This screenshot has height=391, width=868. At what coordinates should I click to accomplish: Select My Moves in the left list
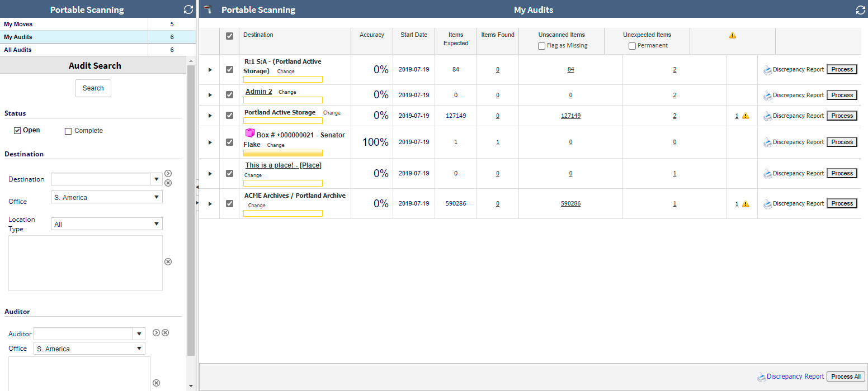point(98,24)
